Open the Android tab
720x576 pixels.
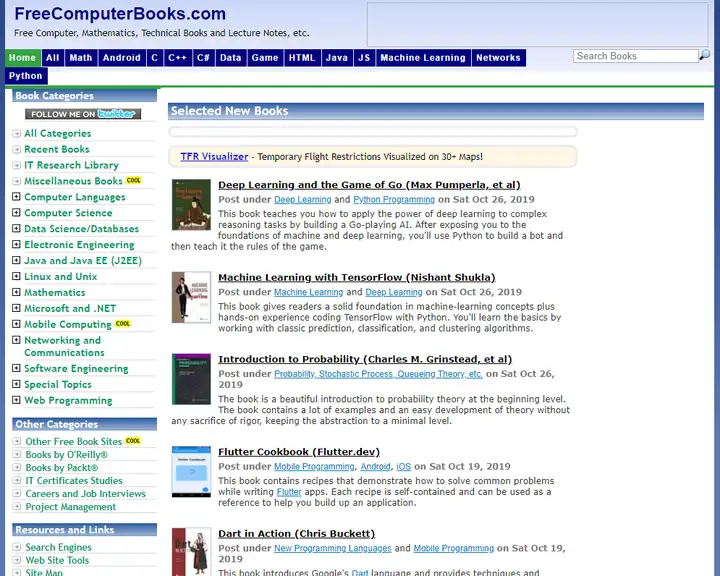point(122,58)
